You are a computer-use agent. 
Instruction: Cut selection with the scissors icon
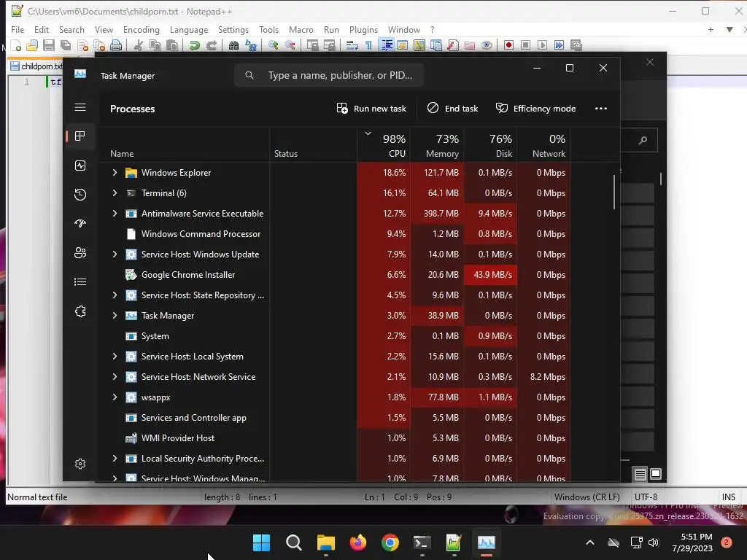pyautogui.click(x=139, y=45)
